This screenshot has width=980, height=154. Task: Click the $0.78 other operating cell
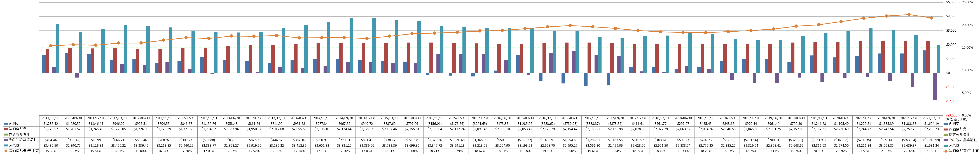coord(231,140)
